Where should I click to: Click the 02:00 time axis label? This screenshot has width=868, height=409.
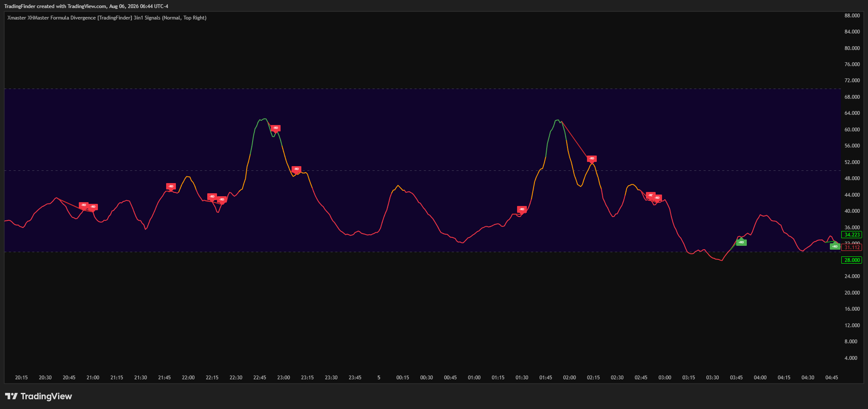[570, 378]
